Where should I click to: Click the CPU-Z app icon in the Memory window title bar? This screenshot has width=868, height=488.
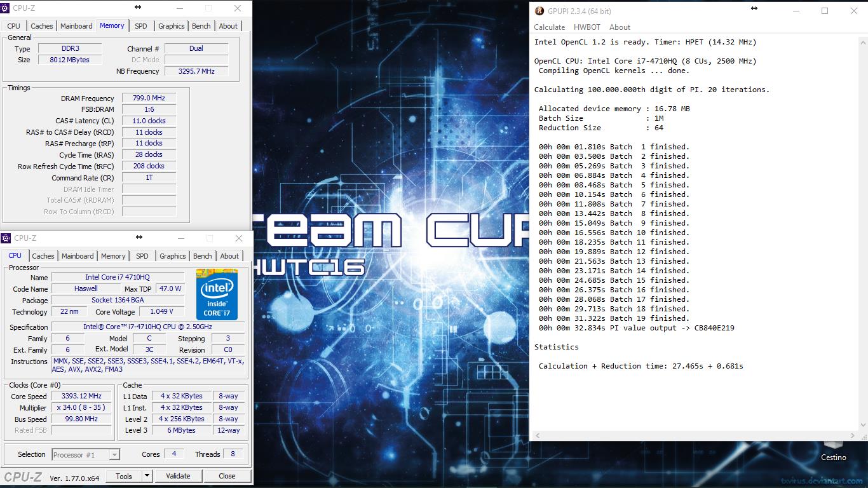(x=5, y=8)
